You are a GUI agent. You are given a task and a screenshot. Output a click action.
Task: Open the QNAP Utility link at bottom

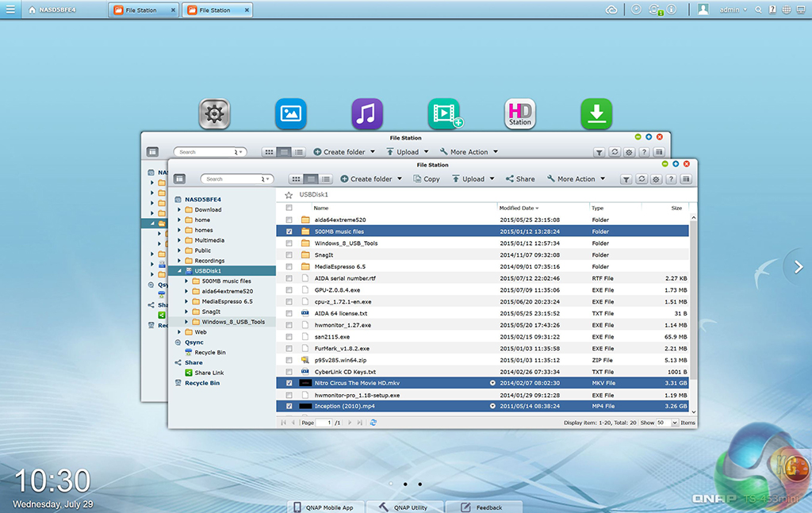pyautogui.click(x=404, y=507)
